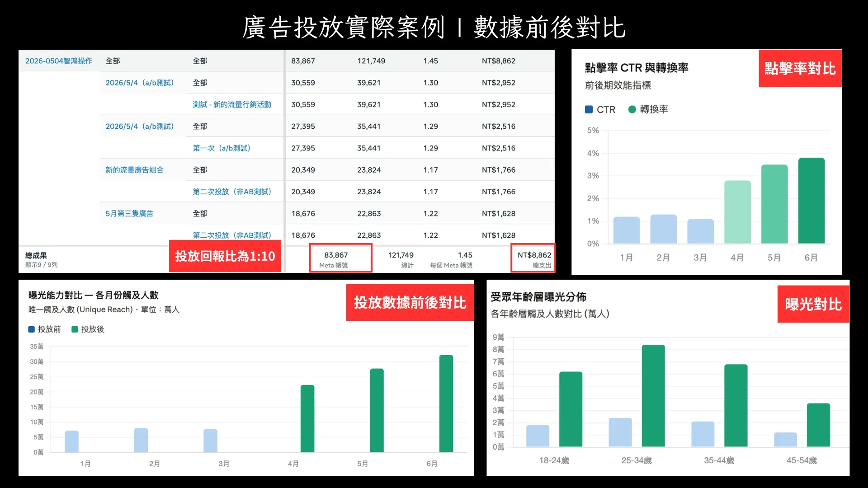Open the 新的流量廣告組合 ad set link

click(x=134, y=170)
